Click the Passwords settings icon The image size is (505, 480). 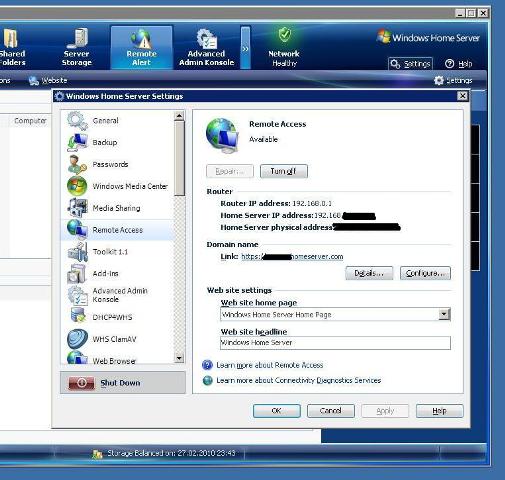click(x=77, y=164)
